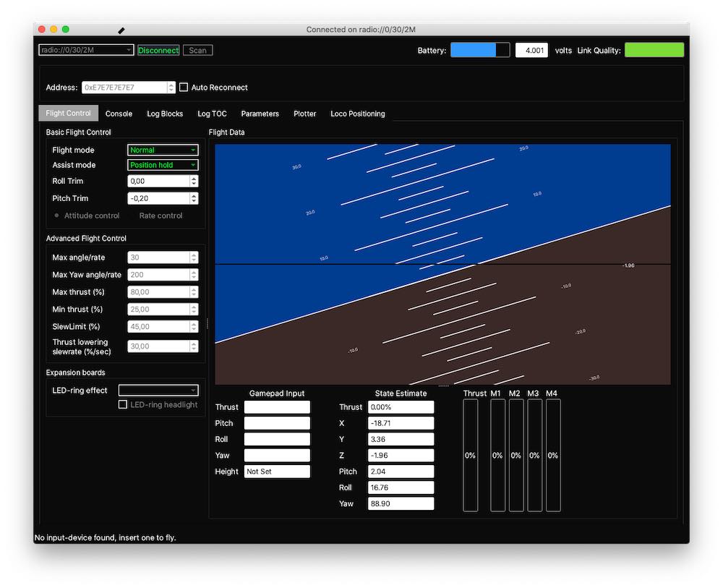Click the Pitch Trim value field
Screen dimensions: 723x588
pos(158,198)
